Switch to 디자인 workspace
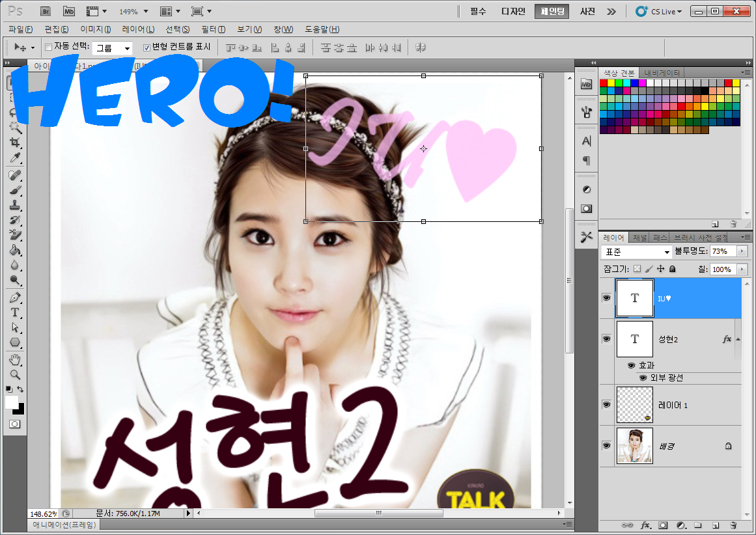 pos(513,11)
